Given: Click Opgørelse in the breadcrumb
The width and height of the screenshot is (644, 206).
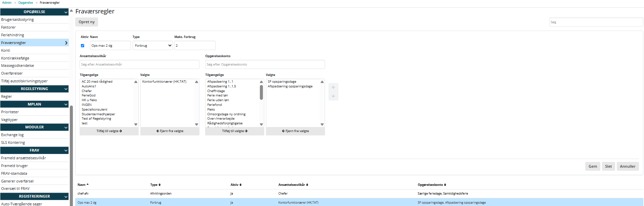Looking at the screenshot, I should click(x=26, y=3).
